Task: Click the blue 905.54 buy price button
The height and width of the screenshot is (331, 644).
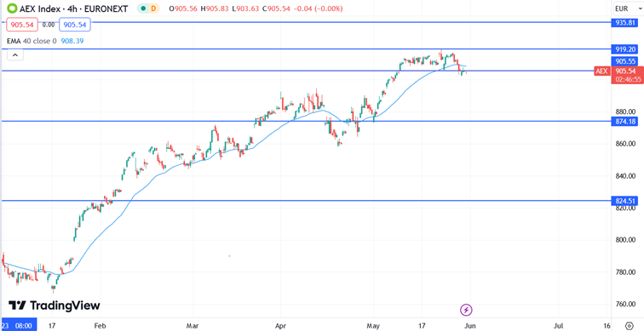Action: [75, 25]
